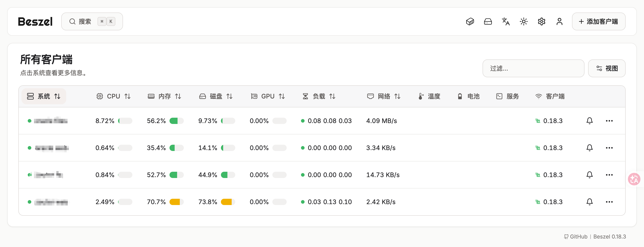
Task: Click the bell alert icon in first row
Action: coord(589,121)
